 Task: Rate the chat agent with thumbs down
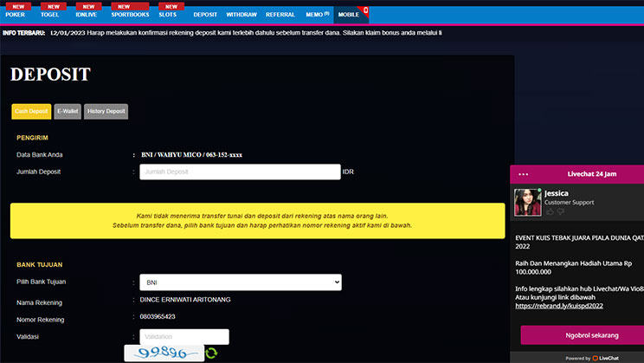(x=560, y=211)
